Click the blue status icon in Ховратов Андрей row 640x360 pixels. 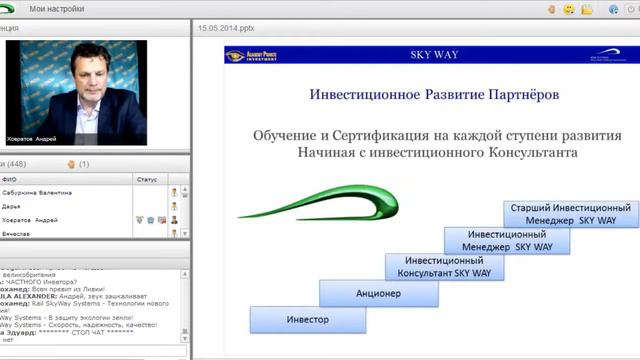click(x=151, y=220)
